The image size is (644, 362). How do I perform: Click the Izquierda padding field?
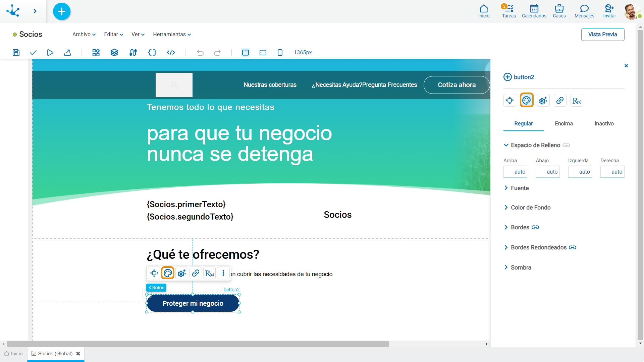coord(580,172)
